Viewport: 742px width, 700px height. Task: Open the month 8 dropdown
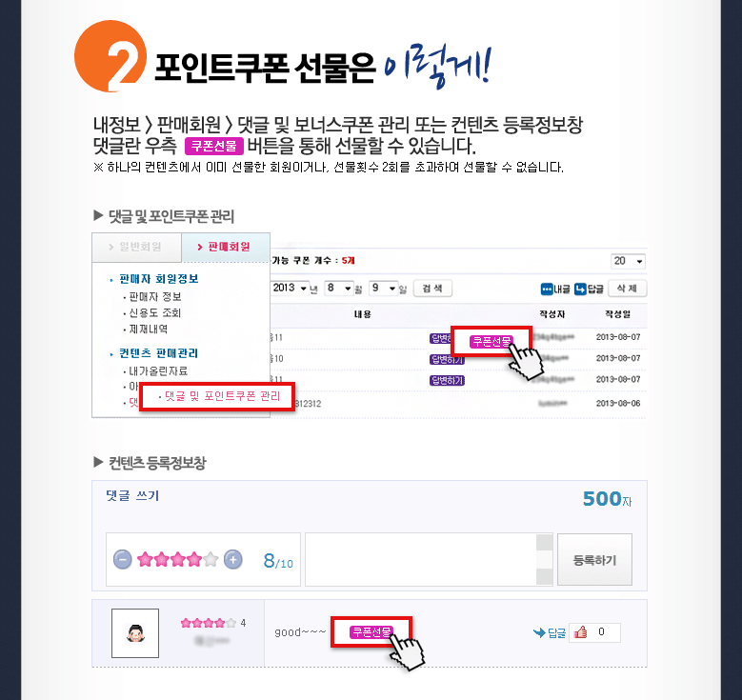click(339, 288)
